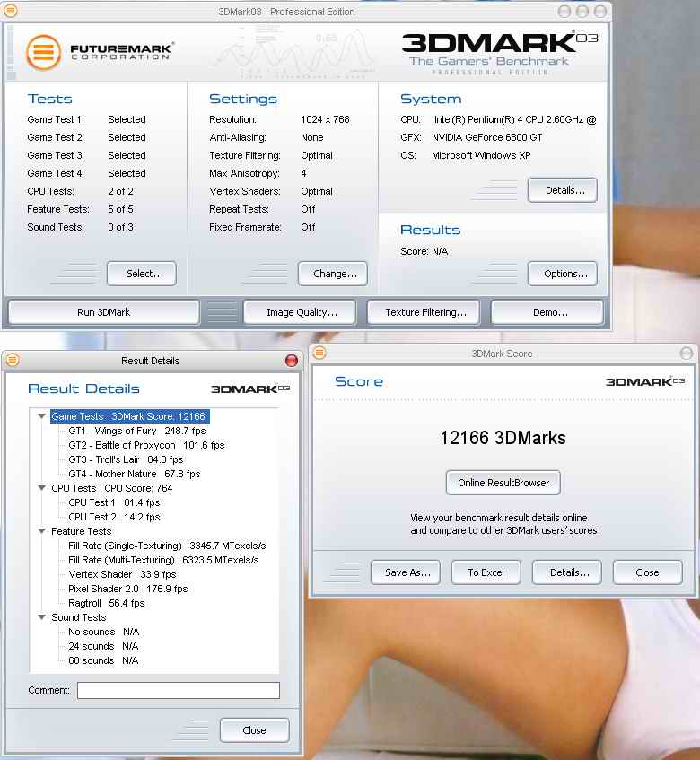Image resolution: width=700 pixels, height=760 pixels.
Task: Open results Options... button
Action: (563, 274)
